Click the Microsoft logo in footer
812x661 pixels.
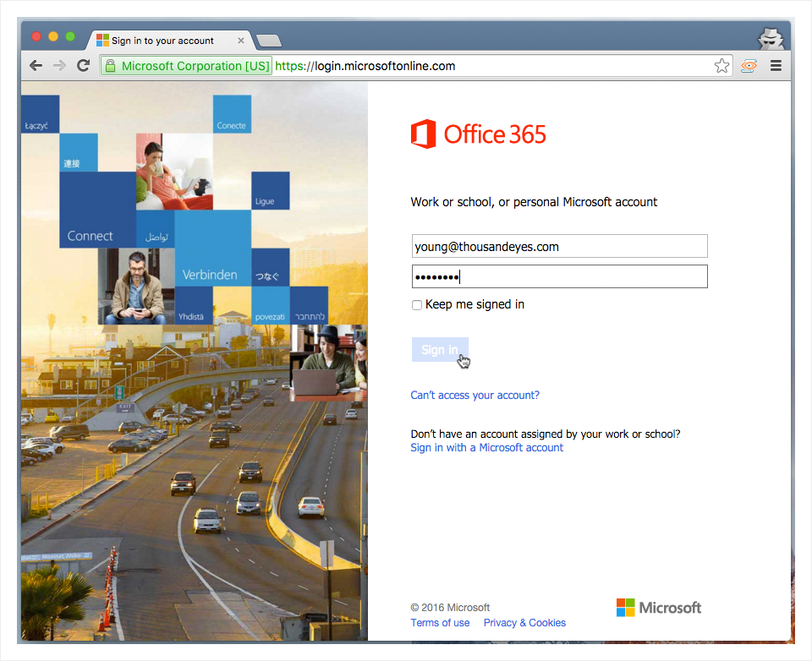(659, 608)
